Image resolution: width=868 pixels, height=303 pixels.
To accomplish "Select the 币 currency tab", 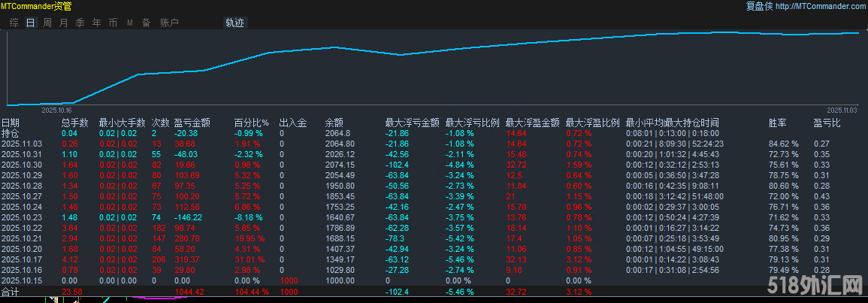I will point(113,23).
